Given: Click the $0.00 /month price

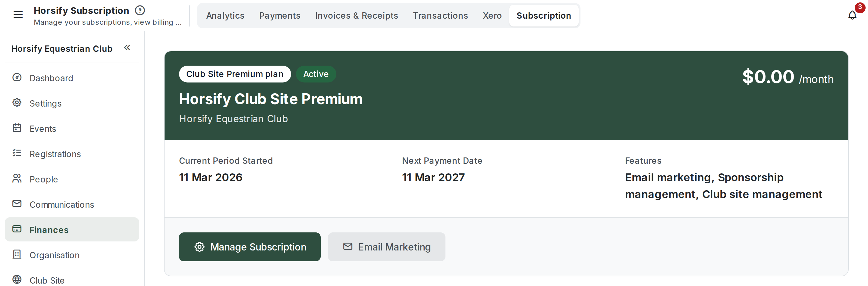Looking at the screenshot, I should tap(788, 77).
